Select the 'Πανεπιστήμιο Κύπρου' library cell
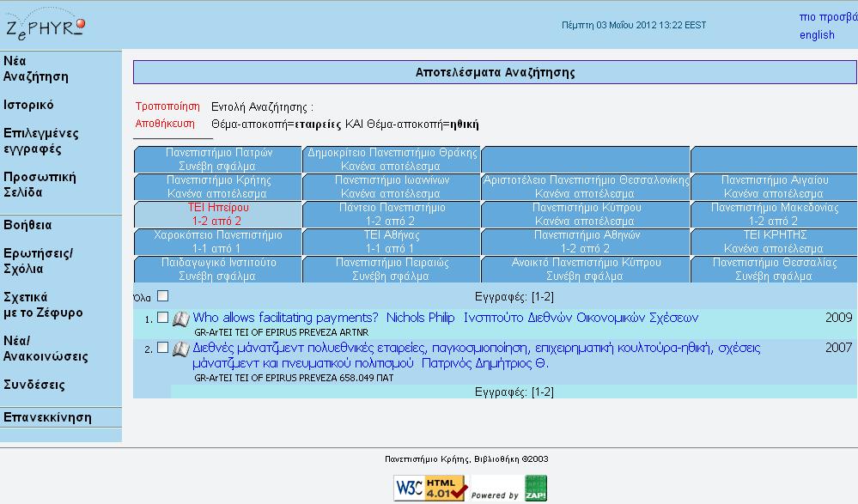Viewport: 858px width, 504px height. (x=586, y=214)
